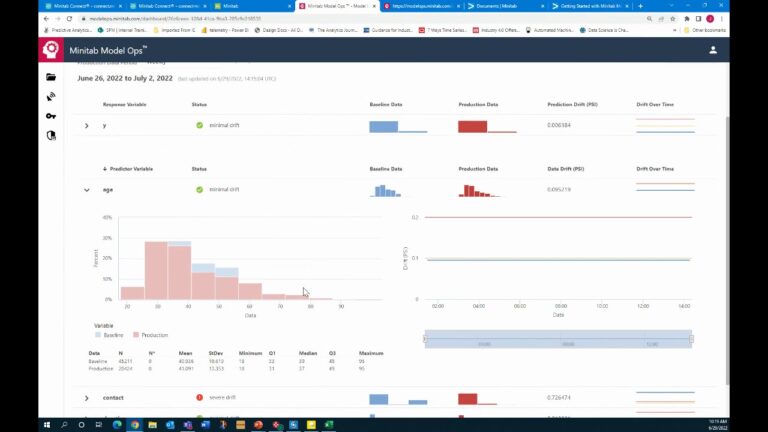This screenshot has height=432, width=768.
Task: Go back in browser history
Action: pyautogui.click(x=46, y=19)
